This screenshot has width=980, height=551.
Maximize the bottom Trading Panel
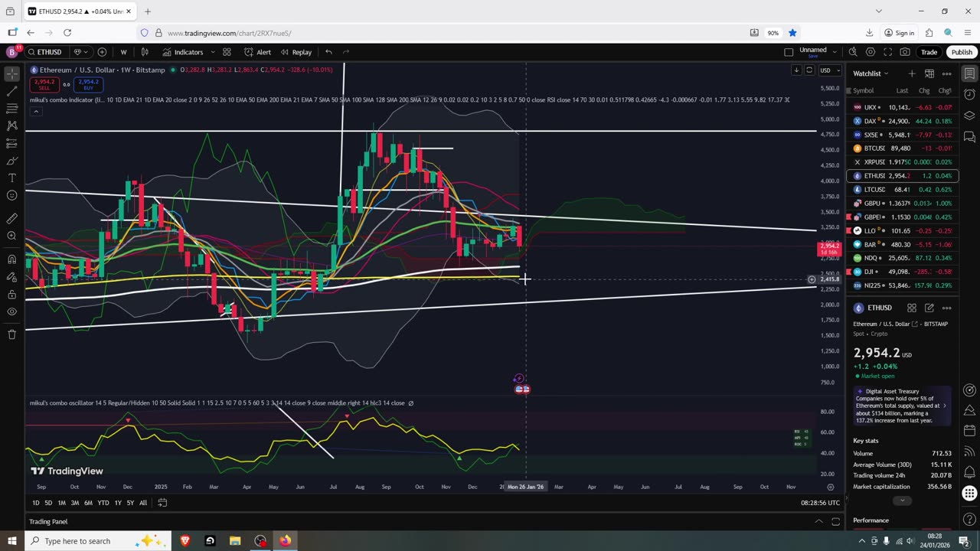[836, 522]
